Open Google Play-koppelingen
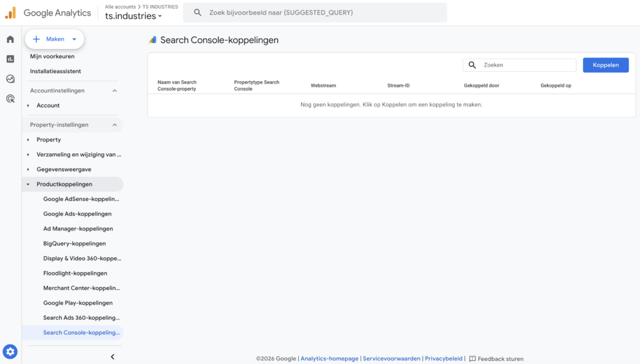 [x=78, y=303]
